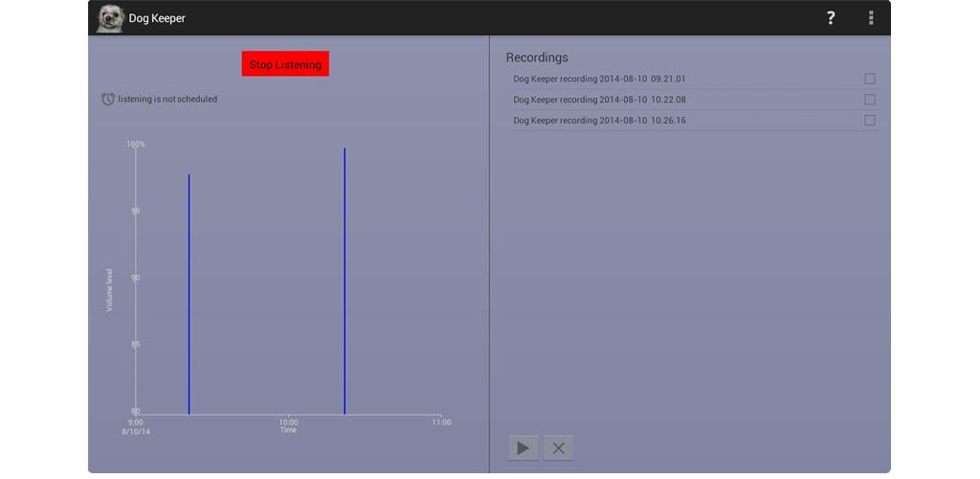Click the blue volume spike near 10:22
980x479 pixels.
tap(345, 282)
